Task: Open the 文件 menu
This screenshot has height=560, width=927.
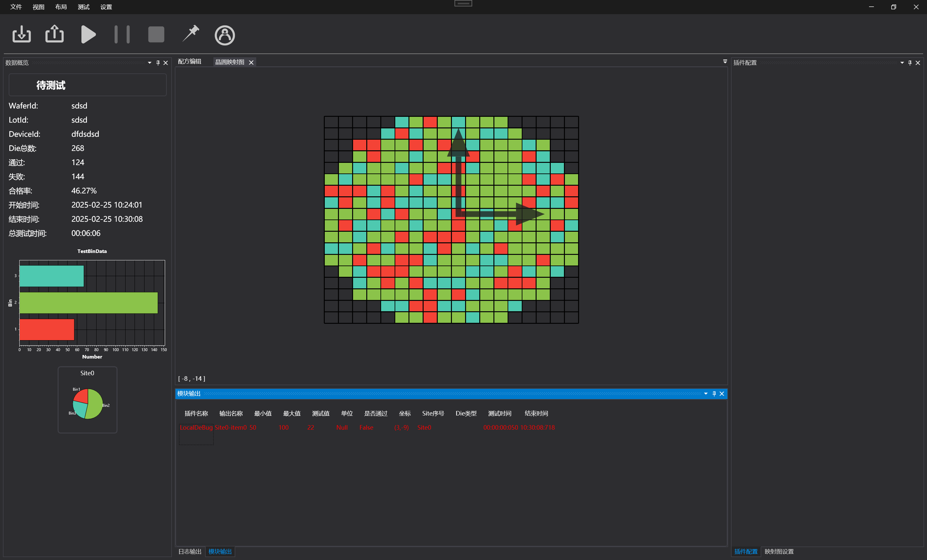Action: tap(16, 7)
